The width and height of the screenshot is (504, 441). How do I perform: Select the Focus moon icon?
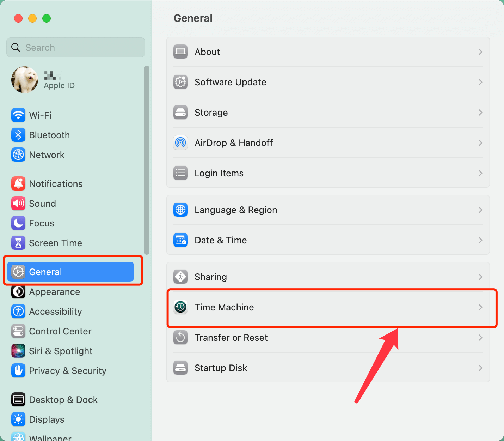point(18,223)
